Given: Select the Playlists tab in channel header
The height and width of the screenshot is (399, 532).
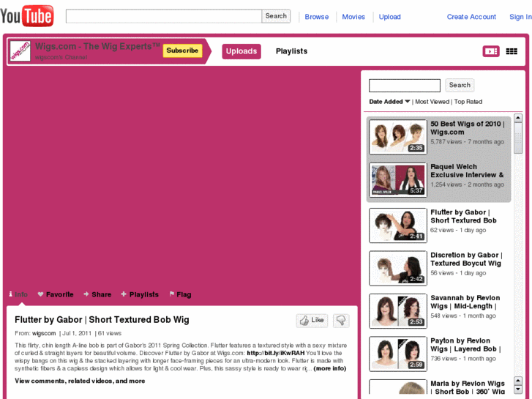Looking at the screenshot, I should pos(291,51).
